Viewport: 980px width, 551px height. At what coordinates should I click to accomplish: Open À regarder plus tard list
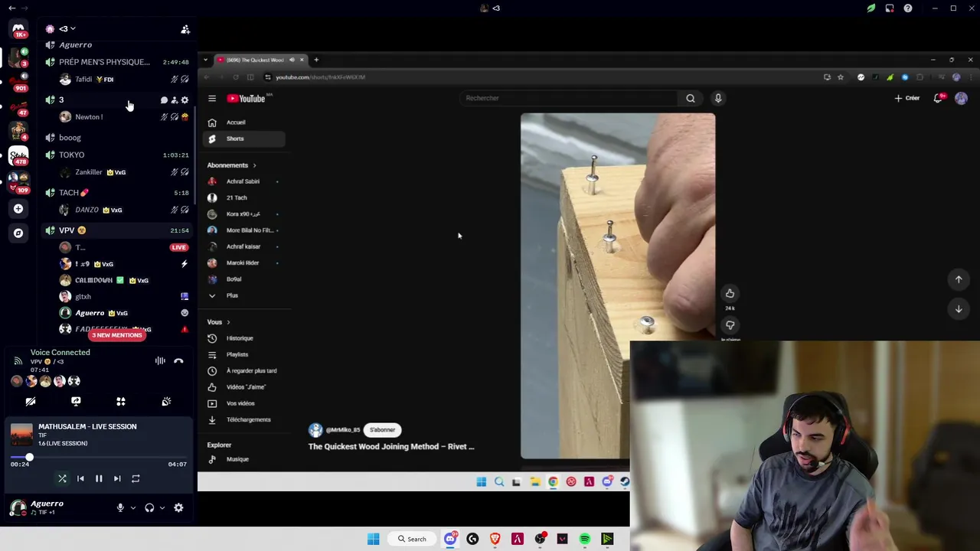[244, 370]
